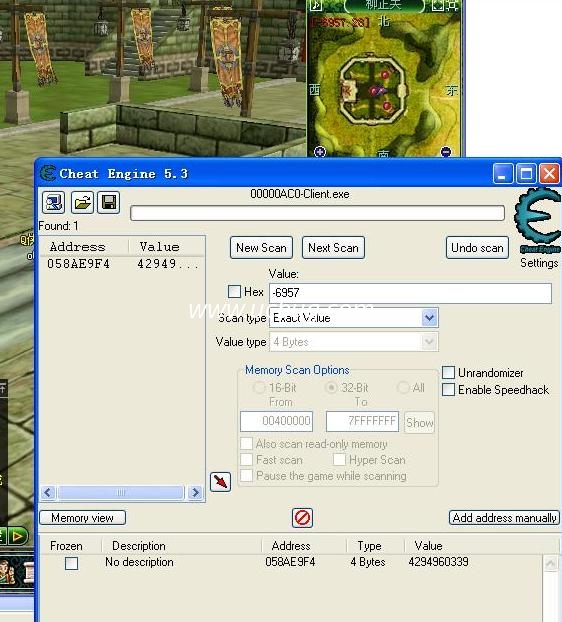562x622 pixels.
Task: Click the '4 Bytes' type cell
Action: coord(368,562)
